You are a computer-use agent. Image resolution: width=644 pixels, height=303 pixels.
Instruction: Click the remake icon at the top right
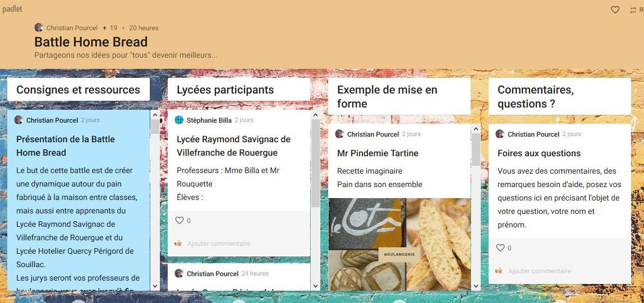[x=633, y=10]
